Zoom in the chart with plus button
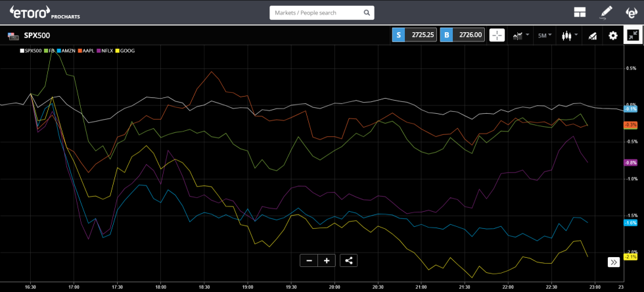The height and width of the screenshot is (292, 644). click(x=327, y=260)
